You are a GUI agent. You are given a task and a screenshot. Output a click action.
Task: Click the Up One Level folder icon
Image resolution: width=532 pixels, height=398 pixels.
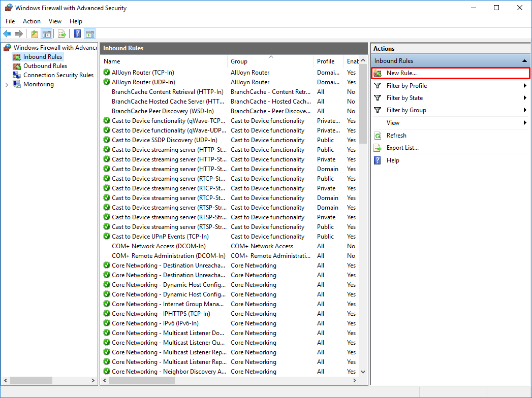[x=34, y=34]
